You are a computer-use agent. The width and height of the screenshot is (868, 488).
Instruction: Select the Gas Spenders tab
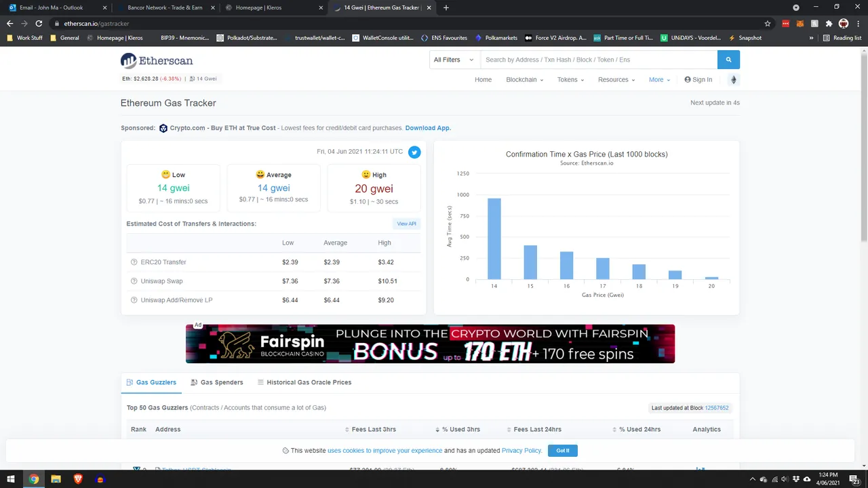click(217, 382)
